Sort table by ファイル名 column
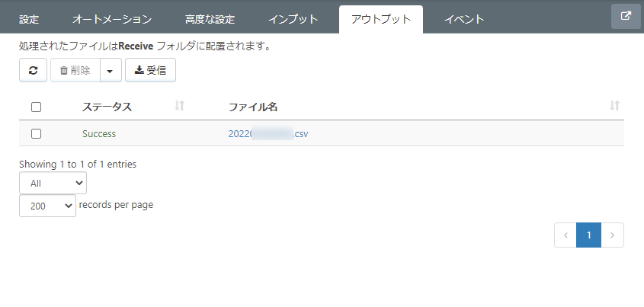This screenshot has width=644, height=307. pyautogui.click(x=614, y=106)
